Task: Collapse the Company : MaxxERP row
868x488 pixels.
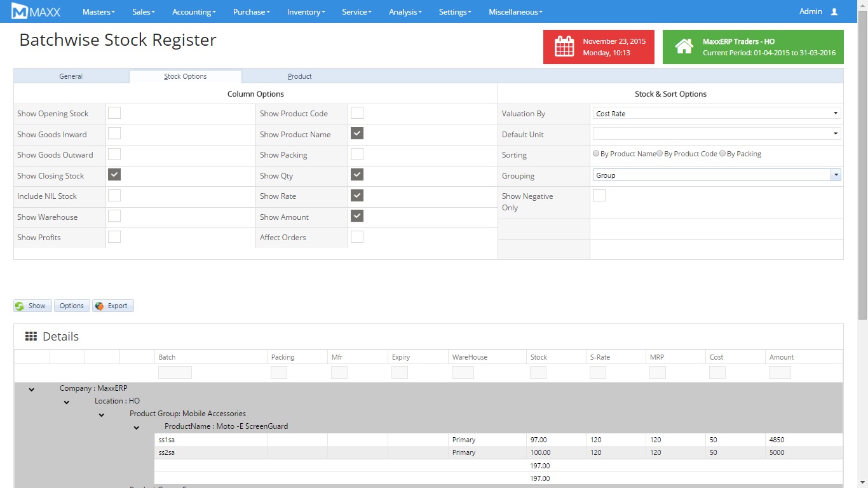Action: coord(32,389)
